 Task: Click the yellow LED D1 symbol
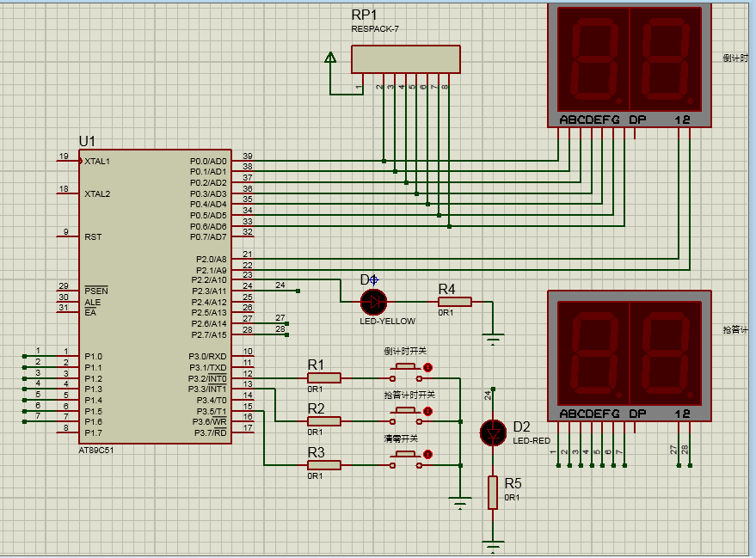373,302
